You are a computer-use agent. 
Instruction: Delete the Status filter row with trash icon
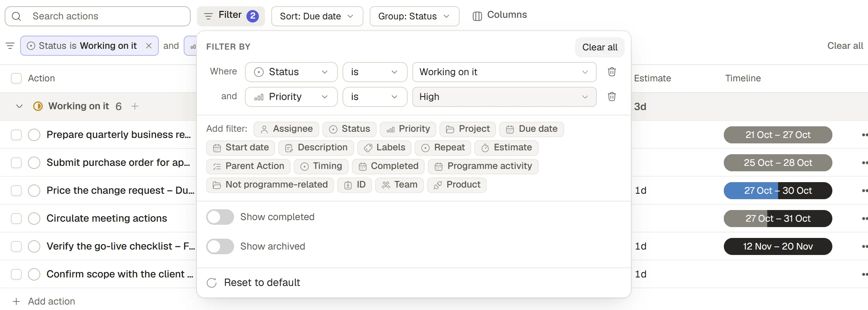(612, 72)
